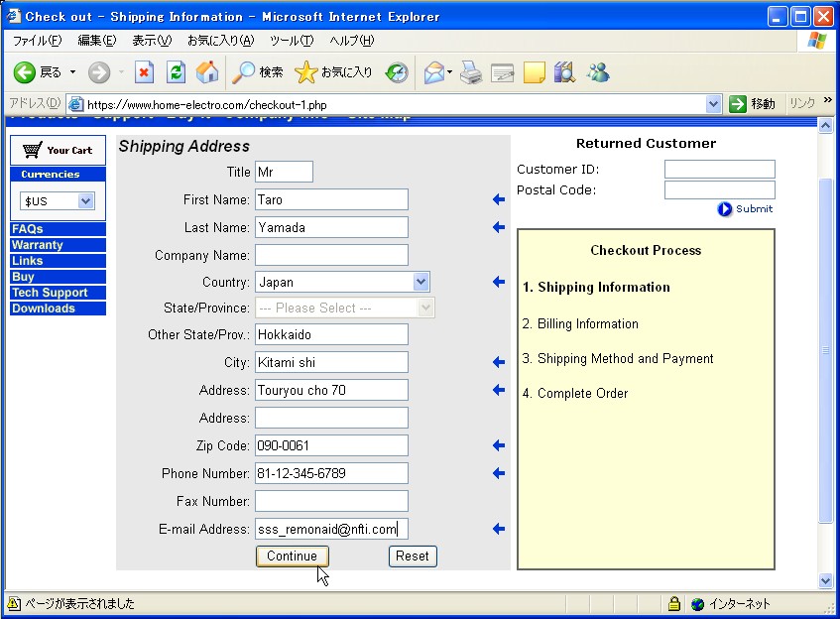
Task: Click the Print toolbar icon
Action: (471, 72)
